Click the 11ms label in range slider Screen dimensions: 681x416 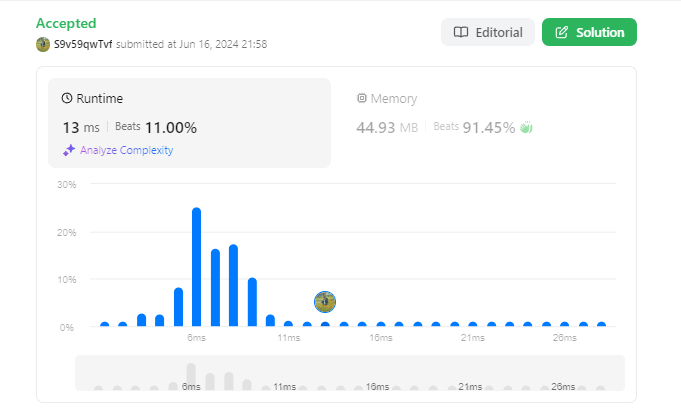(x=284, y=386)
